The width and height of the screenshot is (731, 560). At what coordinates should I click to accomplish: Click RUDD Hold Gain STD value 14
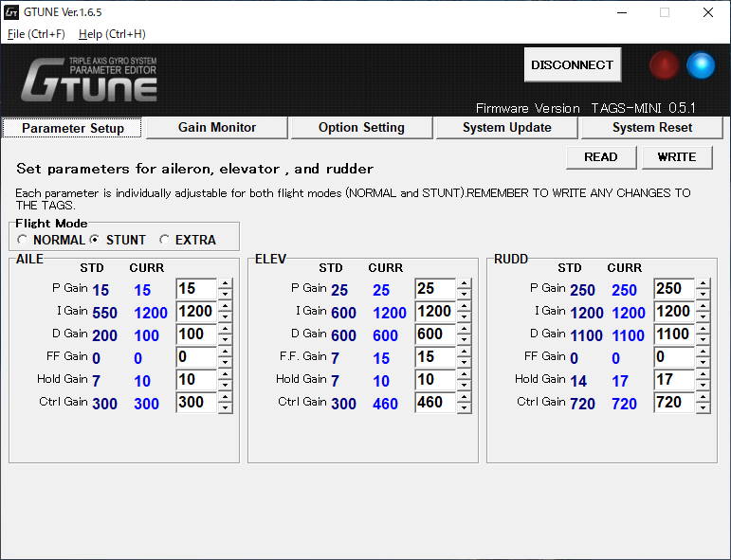coord(578,381)
